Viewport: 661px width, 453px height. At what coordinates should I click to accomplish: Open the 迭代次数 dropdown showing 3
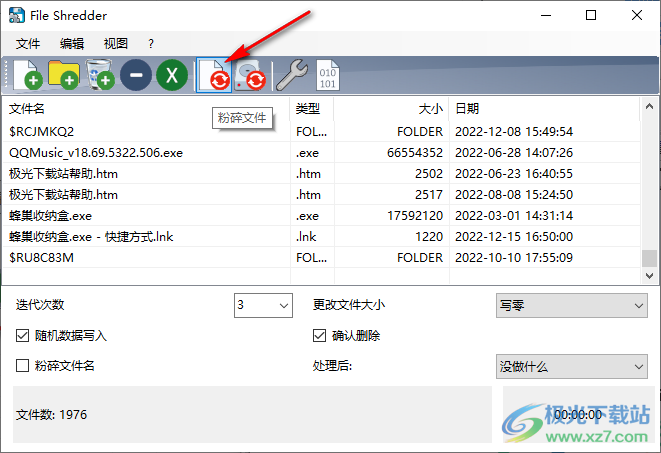click(x=263, y=305)
